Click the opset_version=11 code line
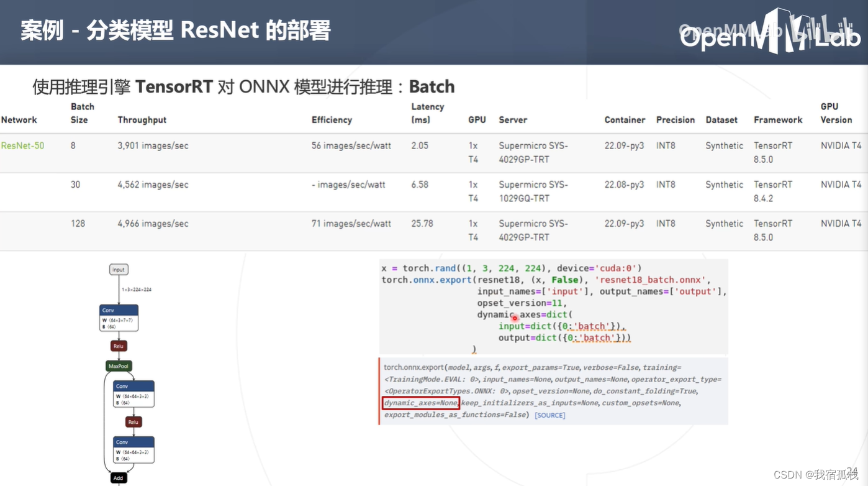This screenshot has height=486, width=868. [x=523, y=303]
